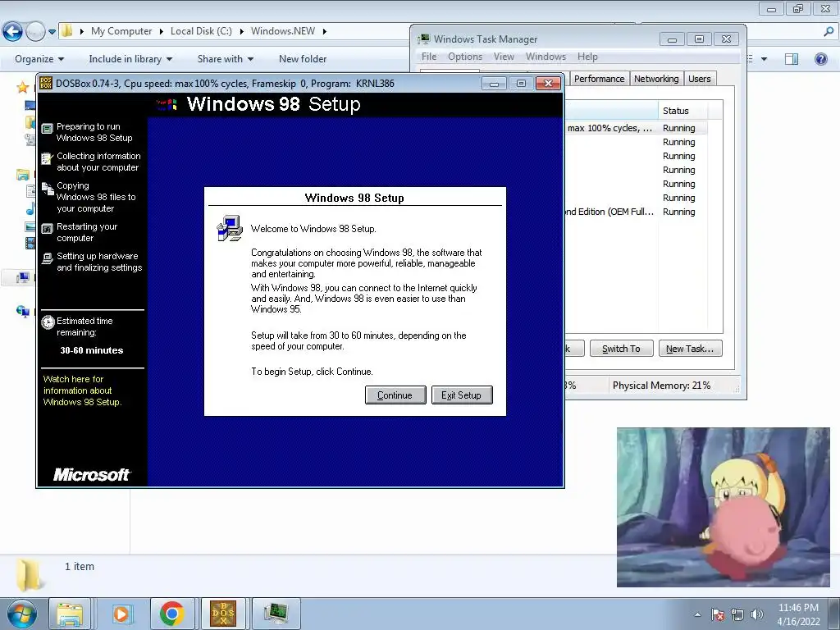Open the change view dropdown arrow
This screenshot has height=630, width=840.
point(764,59)
